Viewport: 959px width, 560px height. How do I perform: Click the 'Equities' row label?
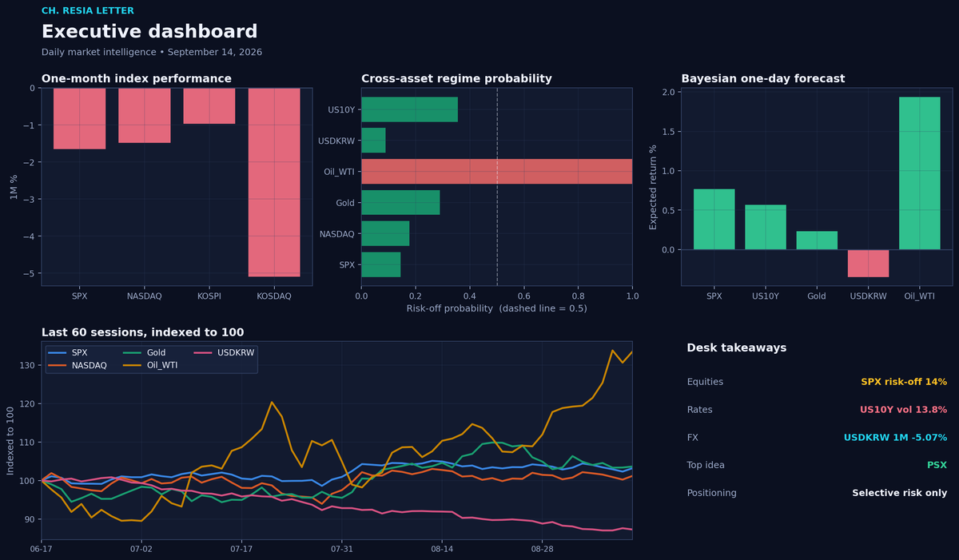(705, 382)
